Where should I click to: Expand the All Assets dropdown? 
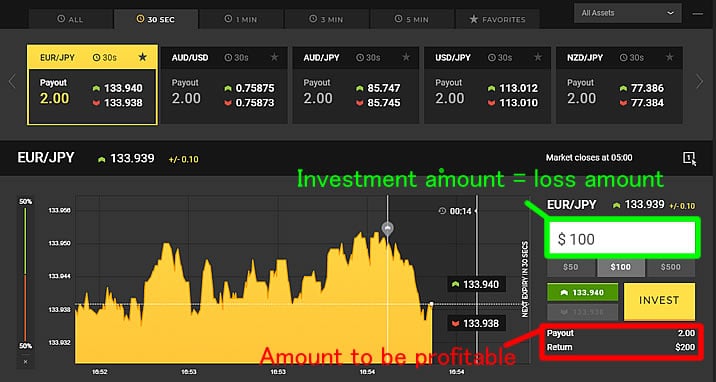pyautogui.click(x=627, y=13)
